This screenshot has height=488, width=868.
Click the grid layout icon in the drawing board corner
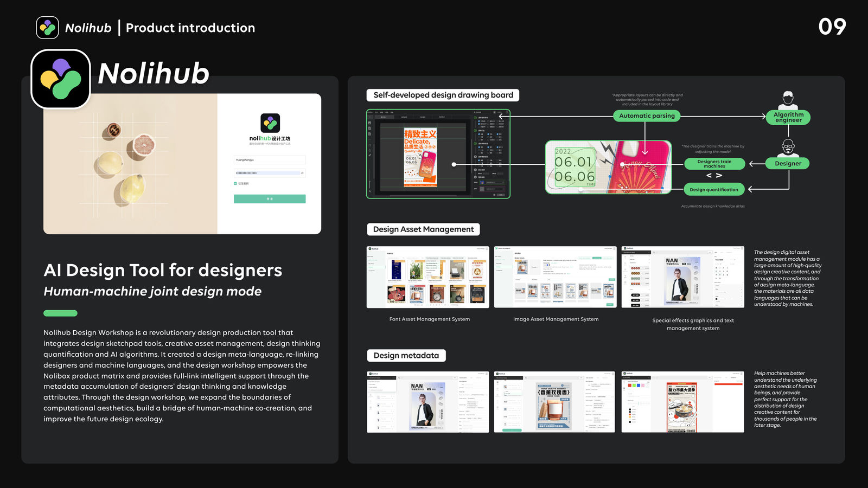(507, 112)
